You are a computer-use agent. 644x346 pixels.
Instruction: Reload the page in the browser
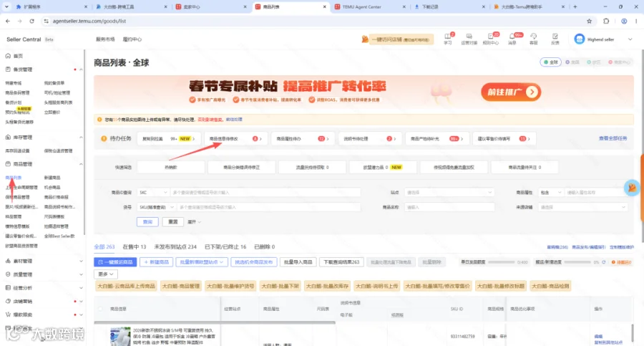[31, 21]
